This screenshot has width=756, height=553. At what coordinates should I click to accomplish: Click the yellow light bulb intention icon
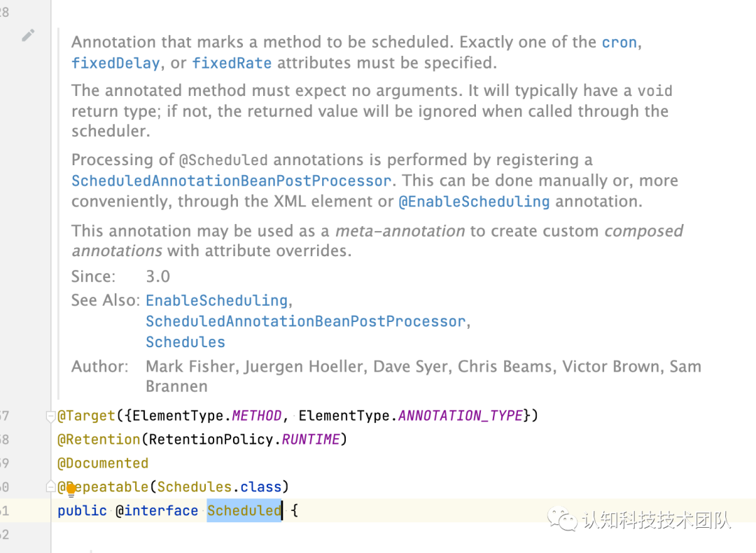point(71,489)
